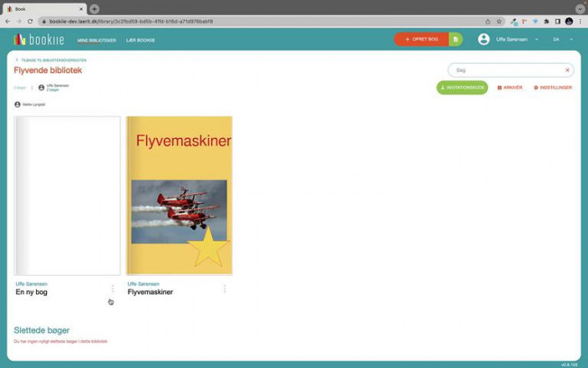Open the Mine Biblioteker menu item

click(x=96, y=40)
